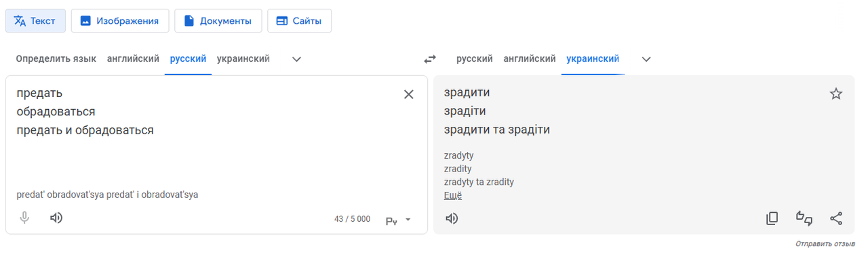Swap source and target languages
Image resolution: width=868 pixels, height=259 pixels.
430,59
